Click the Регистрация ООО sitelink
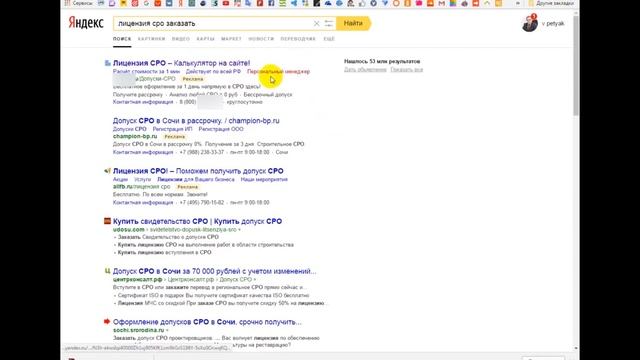 221,129
